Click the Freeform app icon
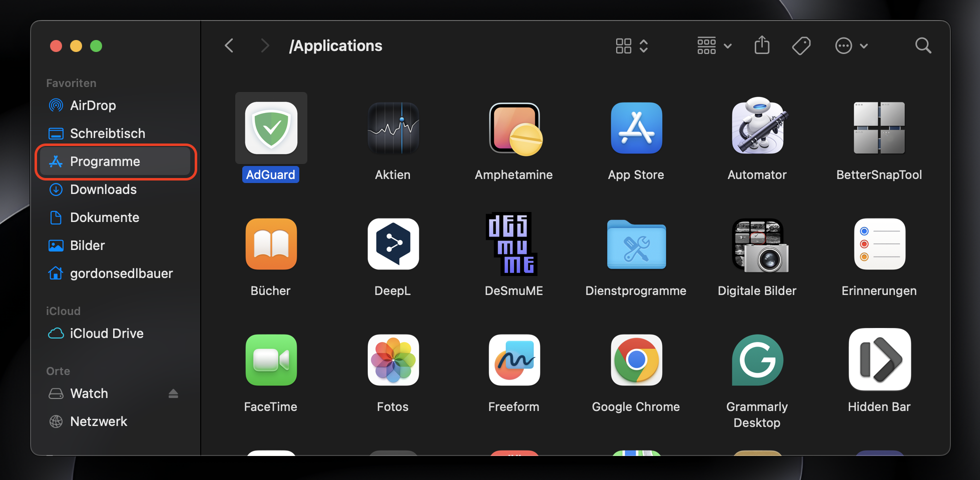 [514, 360]
